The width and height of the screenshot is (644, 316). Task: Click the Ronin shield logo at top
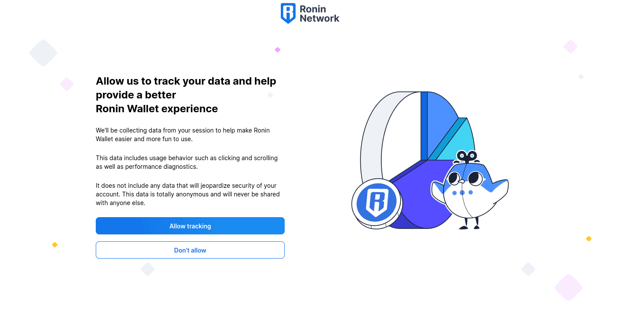click(288, 13)
